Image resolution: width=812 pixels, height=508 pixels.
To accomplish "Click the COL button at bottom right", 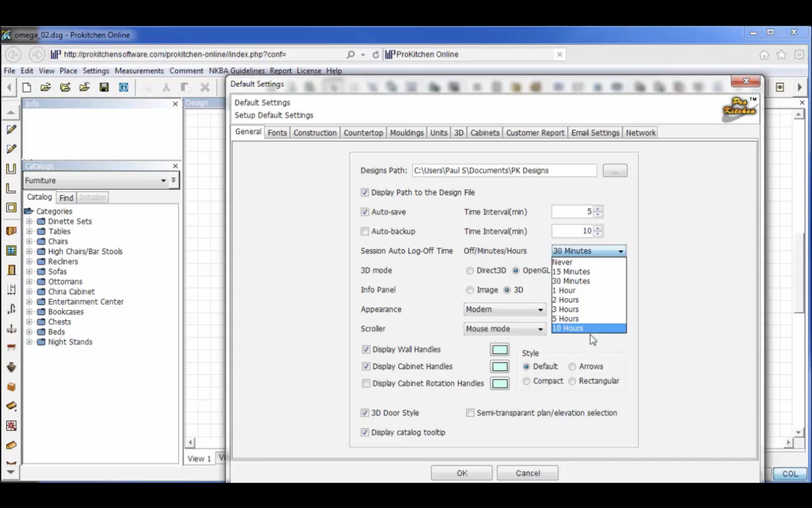I will [789, 474].
